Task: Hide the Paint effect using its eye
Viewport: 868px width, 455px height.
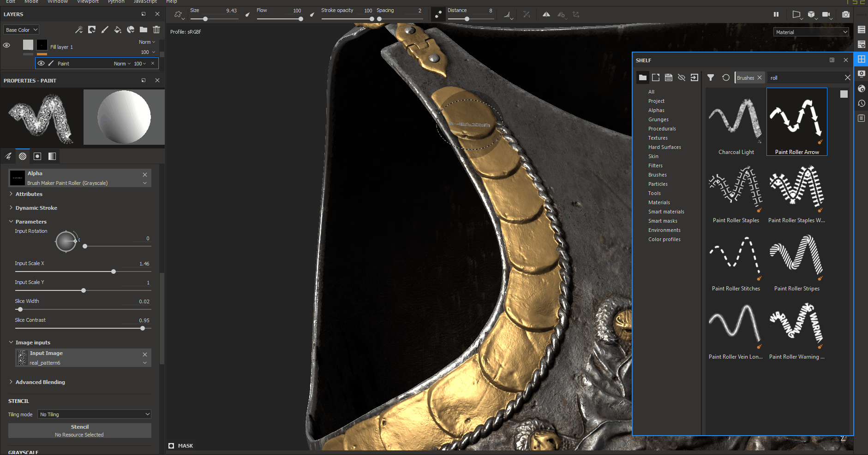Action: click(x=41, y=63)
